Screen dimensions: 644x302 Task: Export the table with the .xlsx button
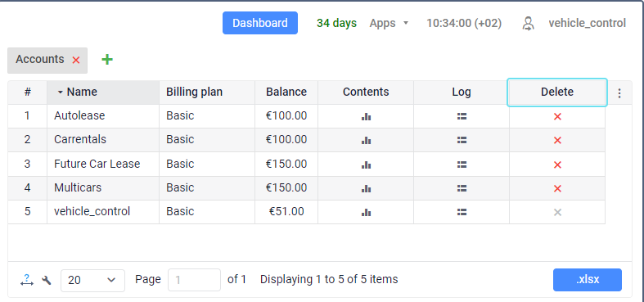[588, 280]
